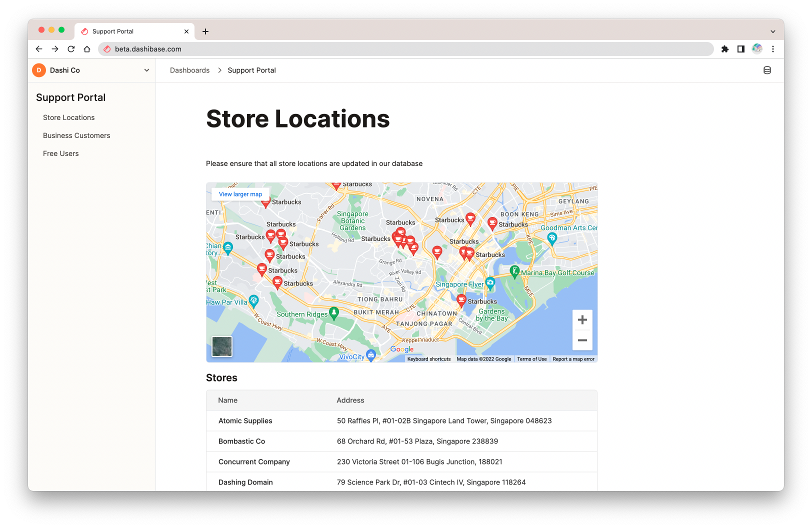This screenshot has width=812, height=528.
Task: Open the tab search dropdown arrow
Action: coord(773,31)
